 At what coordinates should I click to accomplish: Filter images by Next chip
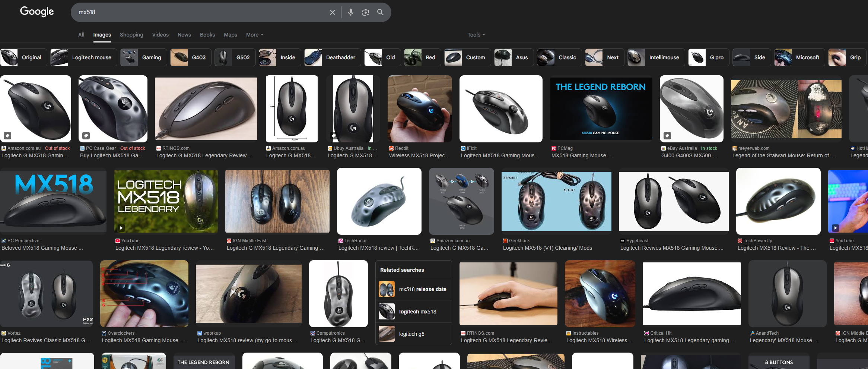click(x=605, y=57)
